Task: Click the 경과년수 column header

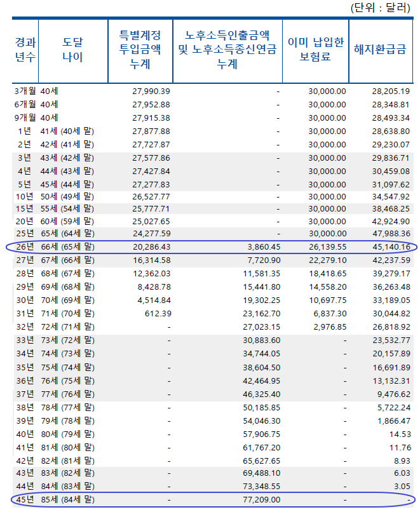Action: (x=25, y=50)
